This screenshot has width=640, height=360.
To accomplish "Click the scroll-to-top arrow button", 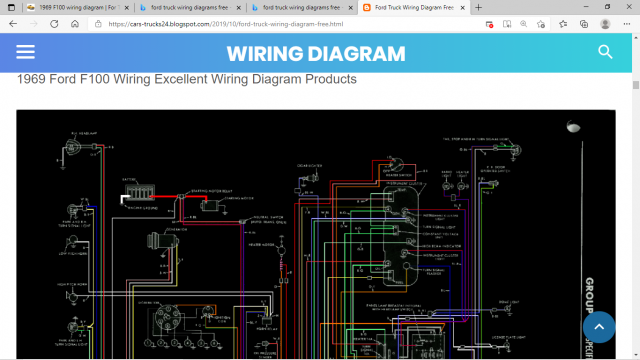I will 599,327.
